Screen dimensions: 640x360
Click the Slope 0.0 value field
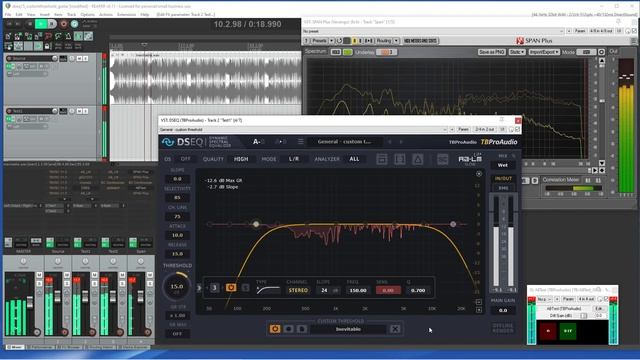[x=177, y=179]
